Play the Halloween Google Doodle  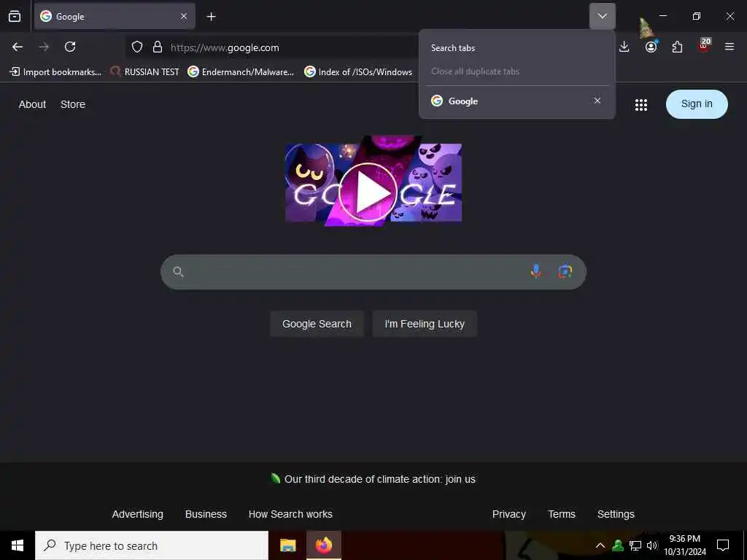368,192
